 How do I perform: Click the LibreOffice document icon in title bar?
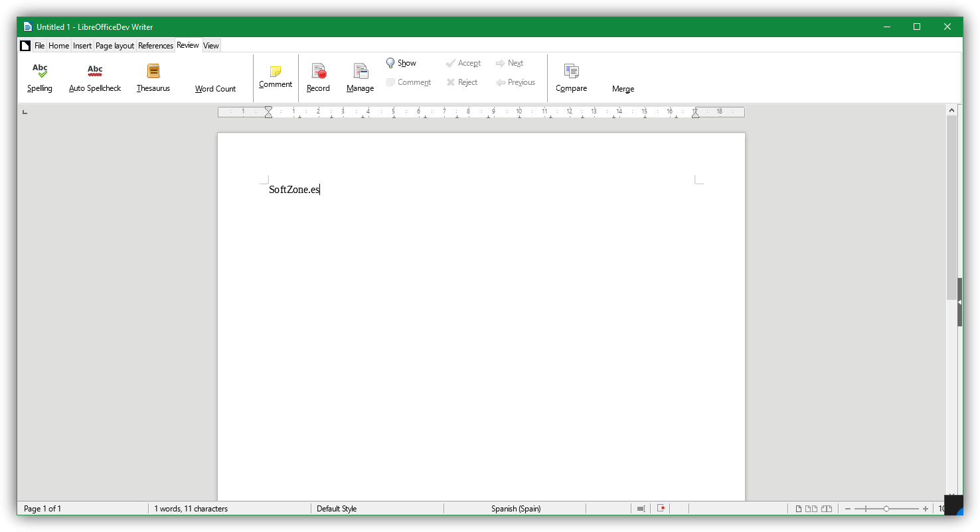[x=27, y=27]
